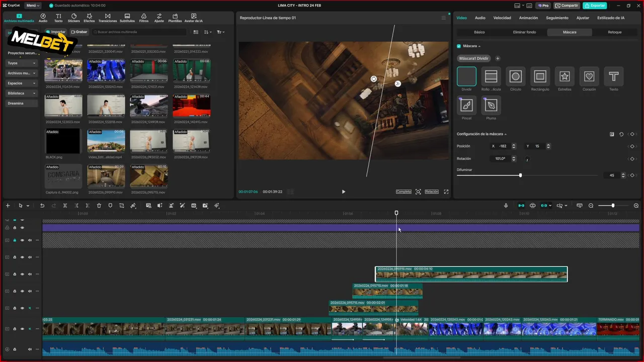
Task: Toggle main track magnet on timeline toolbar
Action: (x=521, y=206)
